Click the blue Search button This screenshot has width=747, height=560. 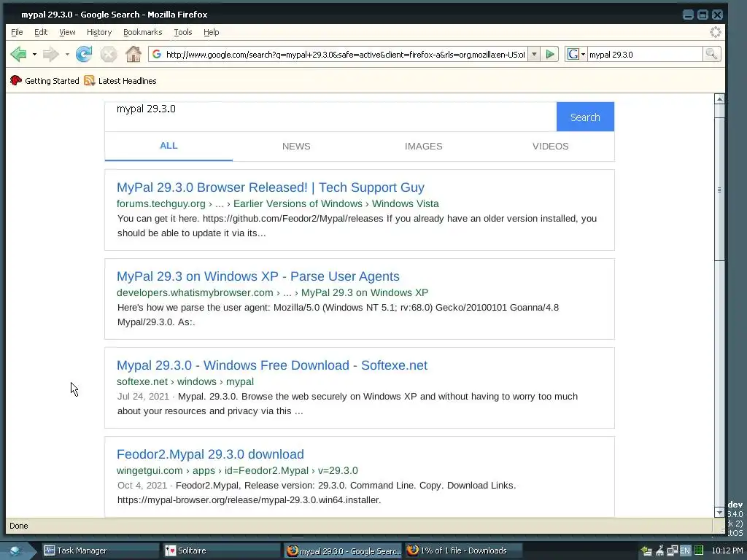click(585, 117)
